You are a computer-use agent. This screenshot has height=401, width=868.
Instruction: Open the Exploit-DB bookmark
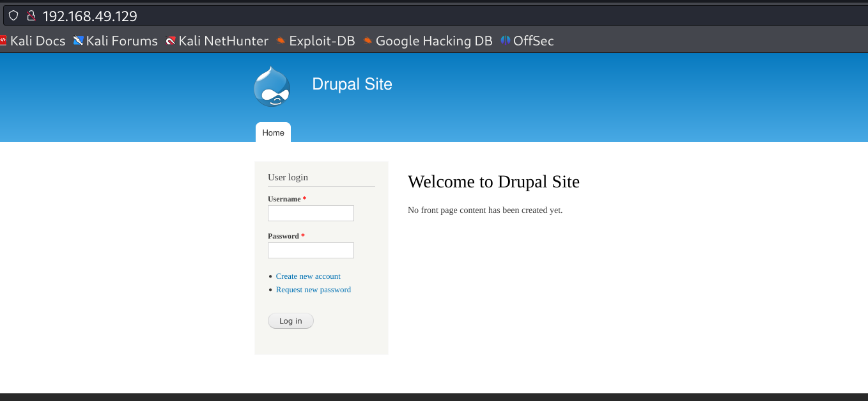[315, 41]
